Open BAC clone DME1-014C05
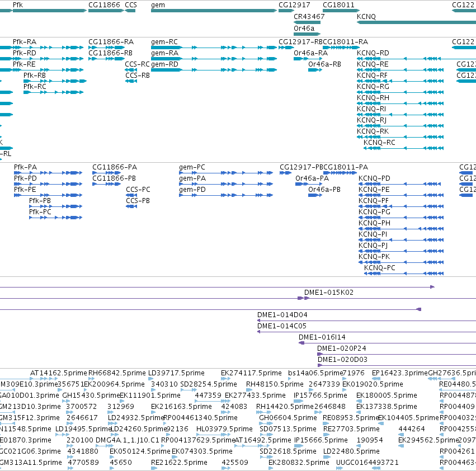The width and height of the screenshot is (476, 471). pos(282,326)
